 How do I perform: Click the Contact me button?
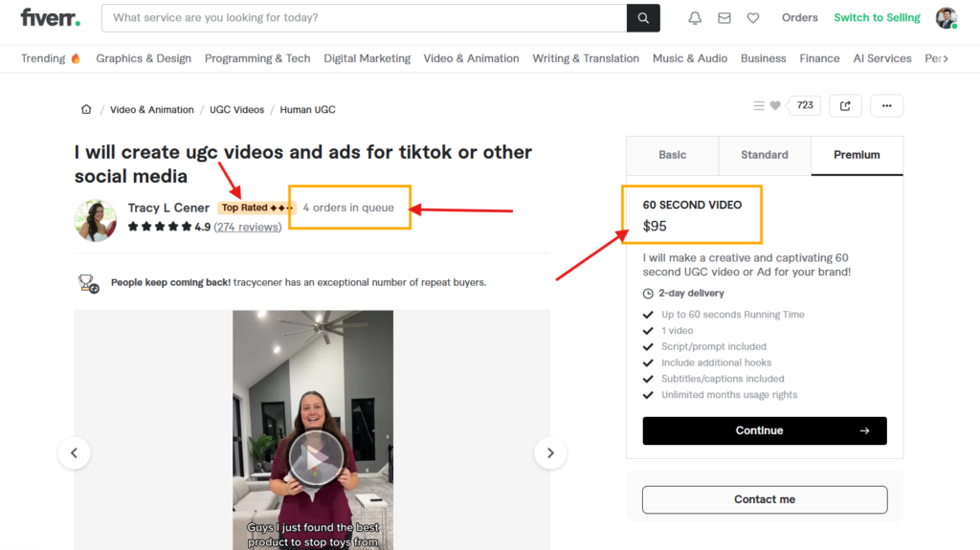[x=764, y=499]
